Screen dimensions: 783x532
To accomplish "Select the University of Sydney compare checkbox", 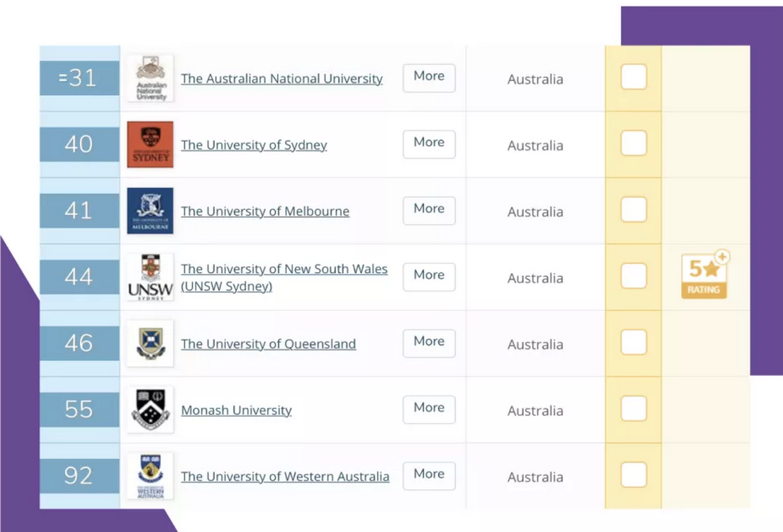I will (633, 144).
